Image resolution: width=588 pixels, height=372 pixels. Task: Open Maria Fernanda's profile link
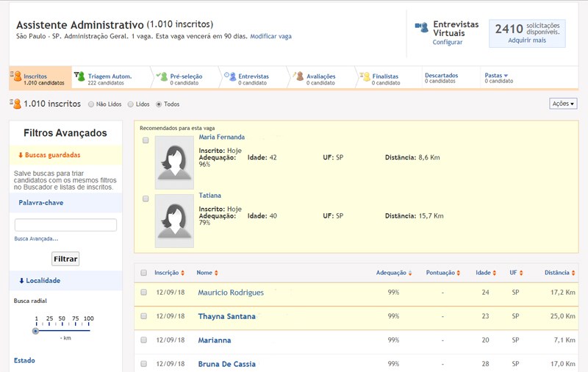222,137
